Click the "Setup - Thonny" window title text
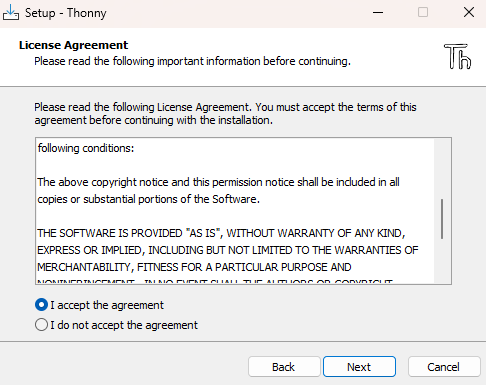This screenshot has height=385, width=486. tap(66, 13)
